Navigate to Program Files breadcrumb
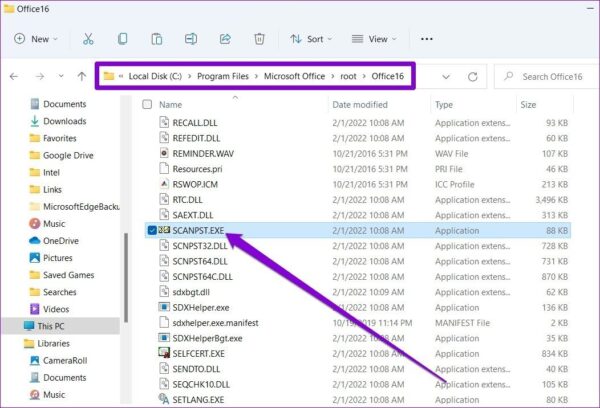Screen dimensions: 600x408 (x=223, y=76)
